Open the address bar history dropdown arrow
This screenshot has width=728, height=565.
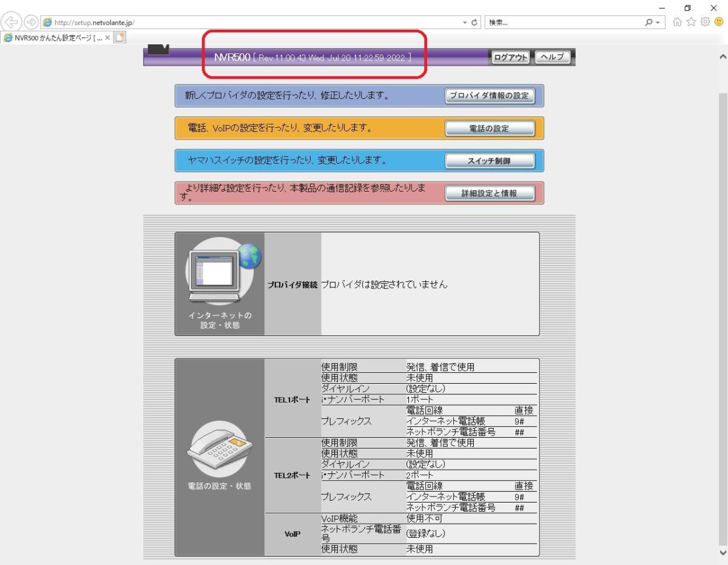[x=463, y=21]
